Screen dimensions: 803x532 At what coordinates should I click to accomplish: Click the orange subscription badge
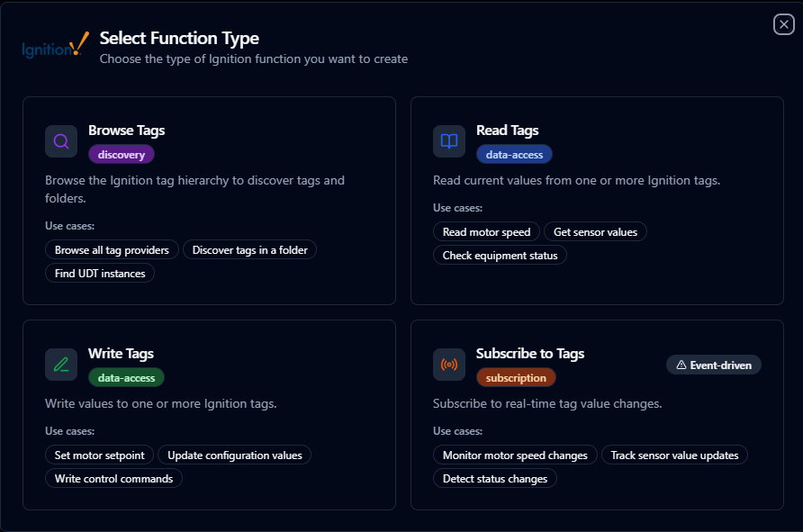(516, 378)
